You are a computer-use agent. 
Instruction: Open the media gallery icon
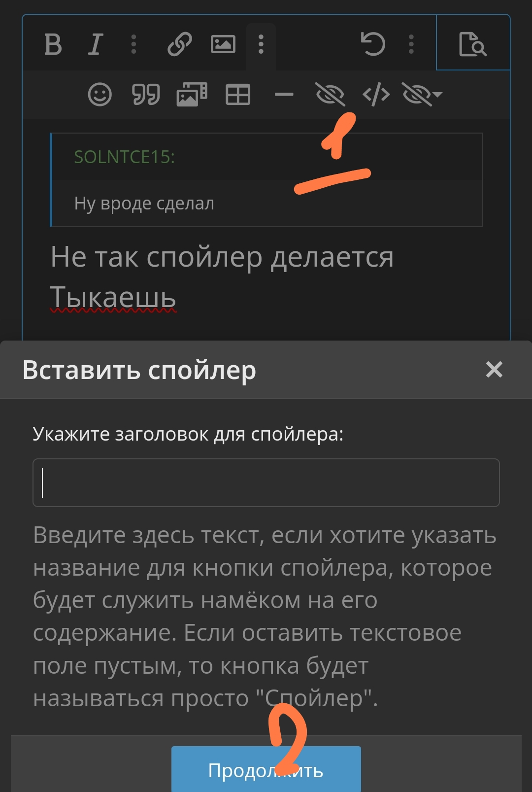coord(192,94)
